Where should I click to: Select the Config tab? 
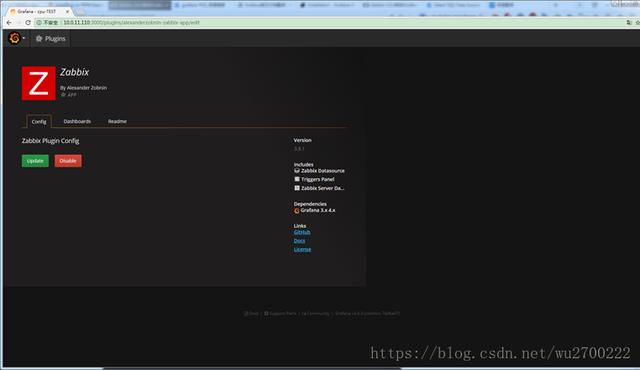click(39, 122)
